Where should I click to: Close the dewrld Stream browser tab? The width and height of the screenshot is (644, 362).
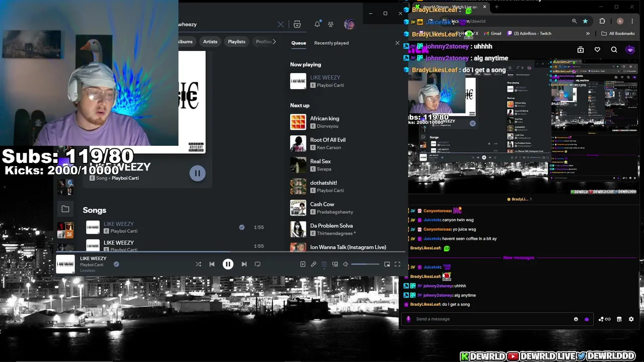click(485, 7)
